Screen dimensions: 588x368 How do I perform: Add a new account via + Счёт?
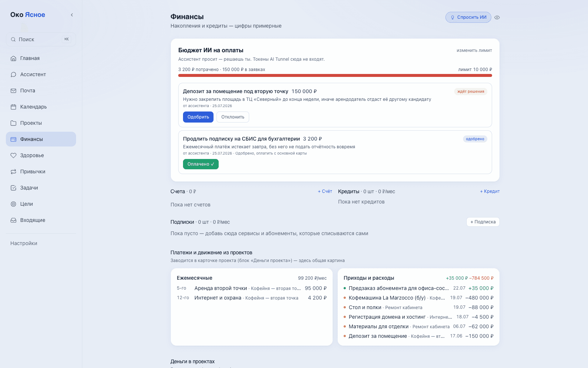tap(325, 191)
